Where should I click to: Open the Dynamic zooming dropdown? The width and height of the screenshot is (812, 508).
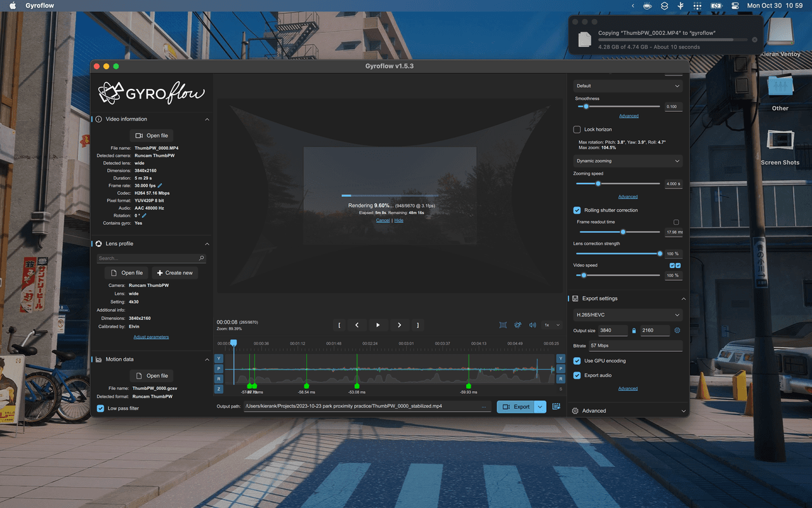(627, 161)
